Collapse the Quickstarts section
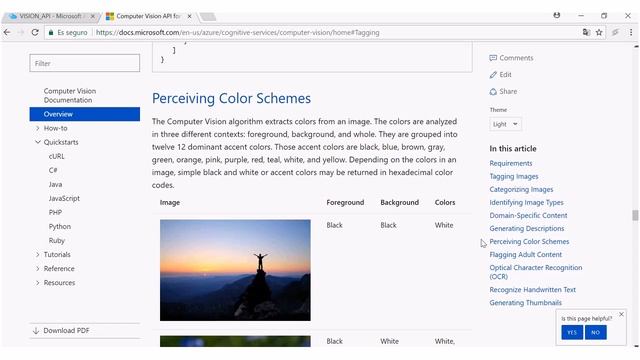This screenshot has width=640, height=360. click(x=38, y=142)
